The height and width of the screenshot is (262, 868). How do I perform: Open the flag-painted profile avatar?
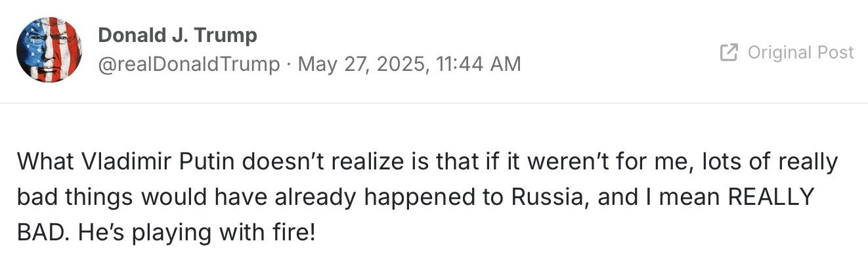click(49, 50)
